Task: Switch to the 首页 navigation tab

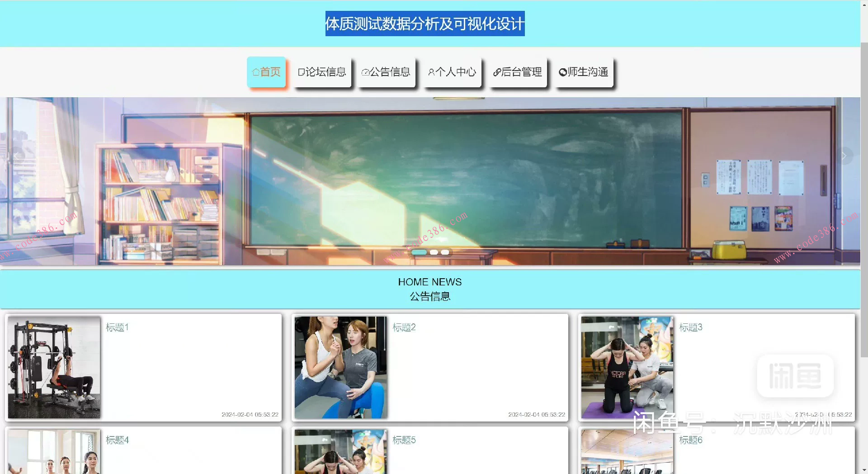Action: click(x=266, y=71)
